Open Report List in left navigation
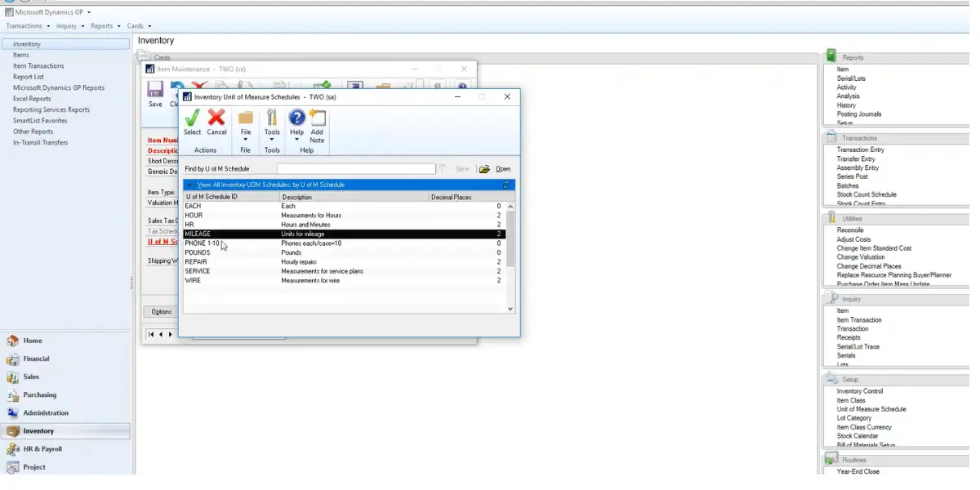Screen dimensions: 980x490 coord(29,77)
